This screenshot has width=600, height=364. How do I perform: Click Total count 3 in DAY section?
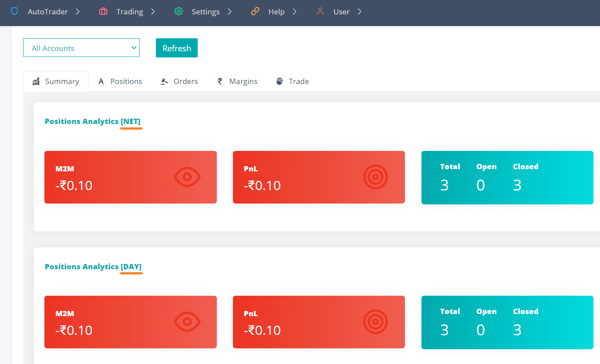coord(444,331)
